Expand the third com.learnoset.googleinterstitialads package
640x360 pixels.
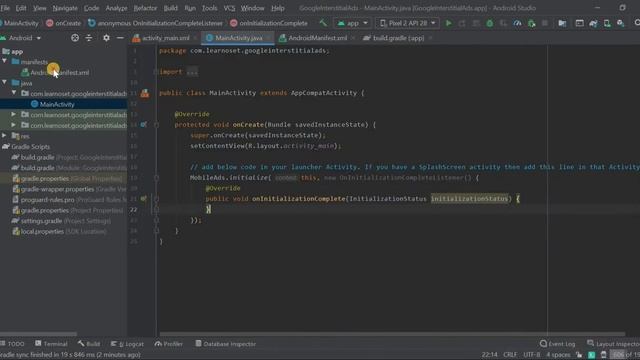point(14,125)
